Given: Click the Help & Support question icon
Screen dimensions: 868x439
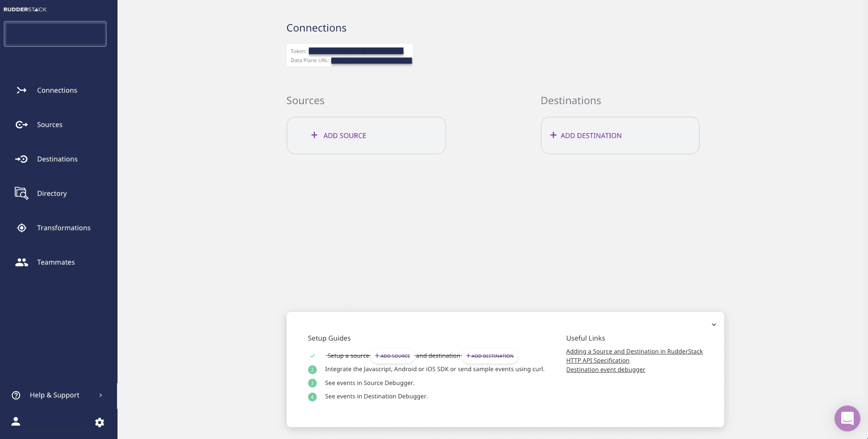Looking at the screenshot, I should click(x=16, y=395).
